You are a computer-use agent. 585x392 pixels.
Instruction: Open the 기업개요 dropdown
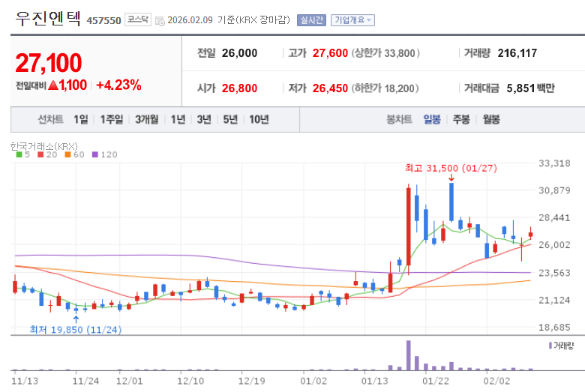point(352,20)
